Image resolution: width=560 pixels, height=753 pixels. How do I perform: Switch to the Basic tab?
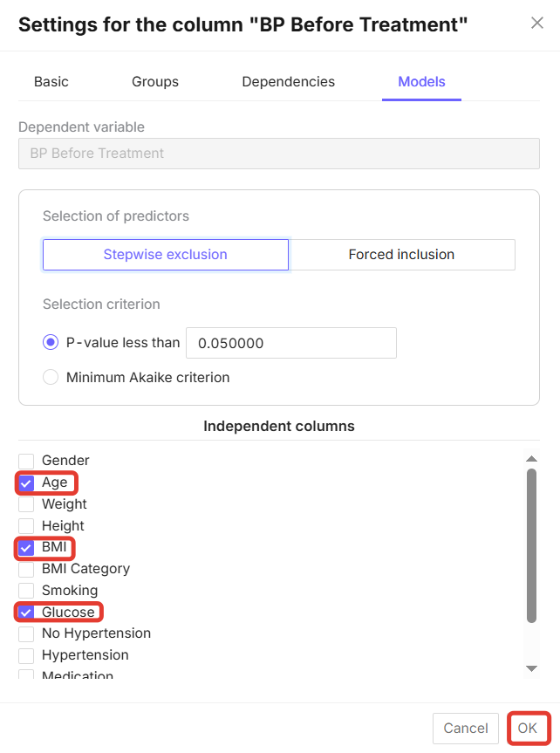[51, 82]
